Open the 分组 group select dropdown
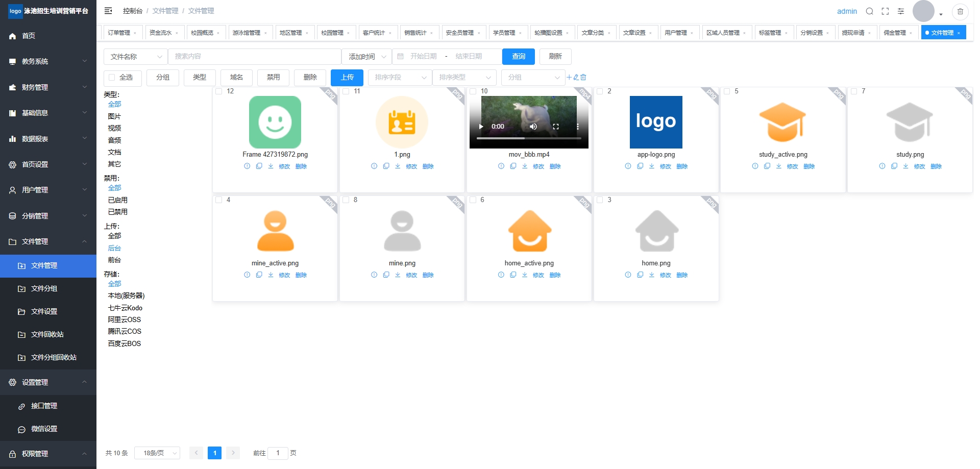The image size is (980, 469). click(533, 78)
